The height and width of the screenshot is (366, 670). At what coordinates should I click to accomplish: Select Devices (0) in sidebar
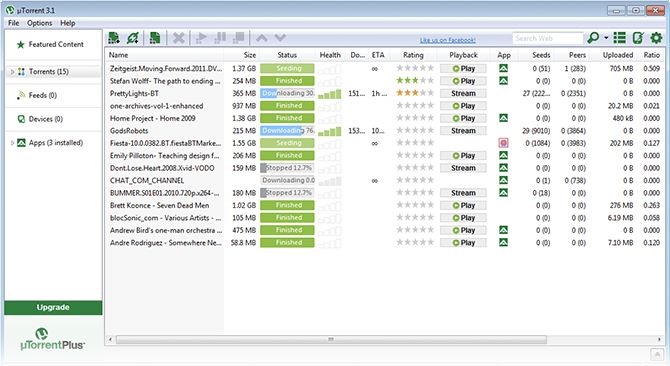(53, 119)
